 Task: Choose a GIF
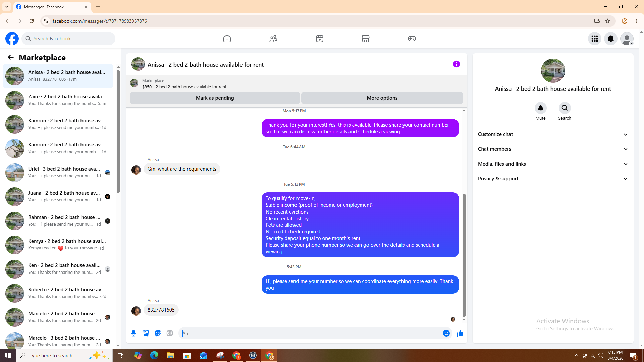pyautogui.click(x=170, y=333)
